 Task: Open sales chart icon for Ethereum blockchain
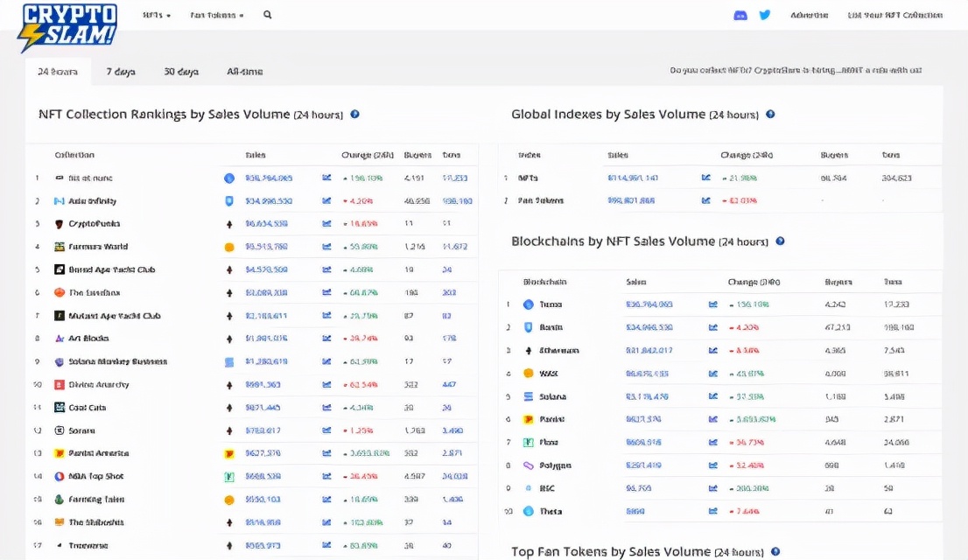(712, 351)
